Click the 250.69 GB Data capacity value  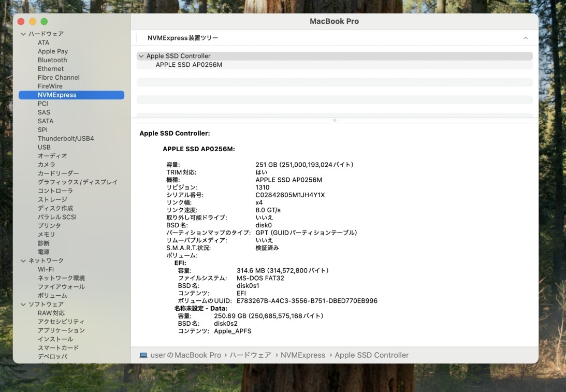click(269, 316)
